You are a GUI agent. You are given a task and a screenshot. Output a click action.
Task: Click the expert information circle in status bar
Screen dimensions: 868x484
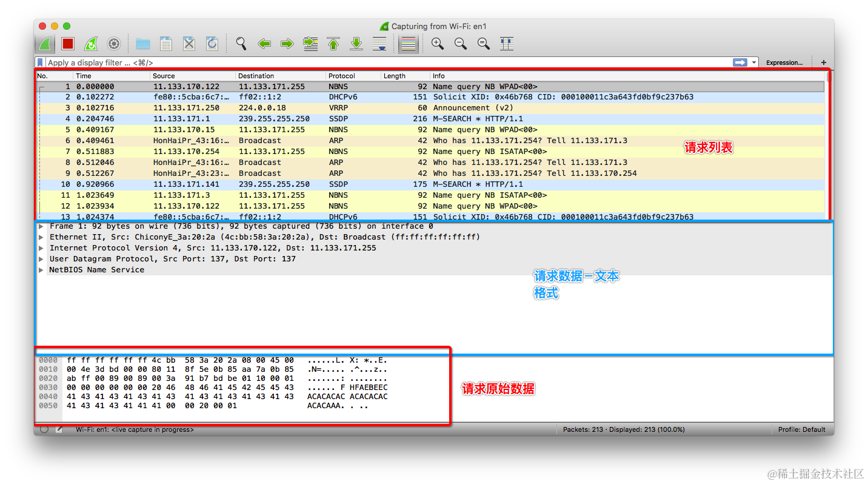[44, 429]
